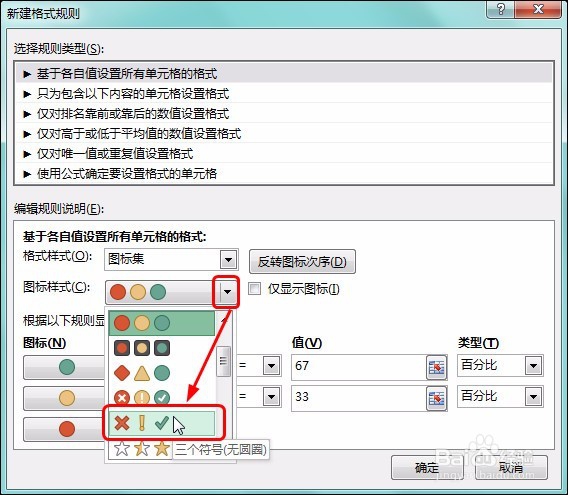568x495 pixels.
Task: Select rule 只为包含以下内容的单元格设置格式
Action: (284, 93)
